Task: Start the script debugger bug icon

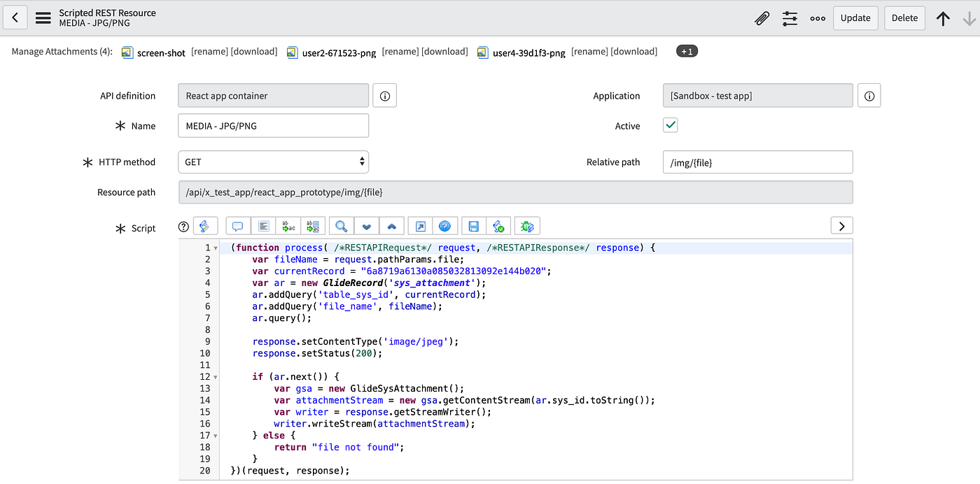Action: coord(526,225)
